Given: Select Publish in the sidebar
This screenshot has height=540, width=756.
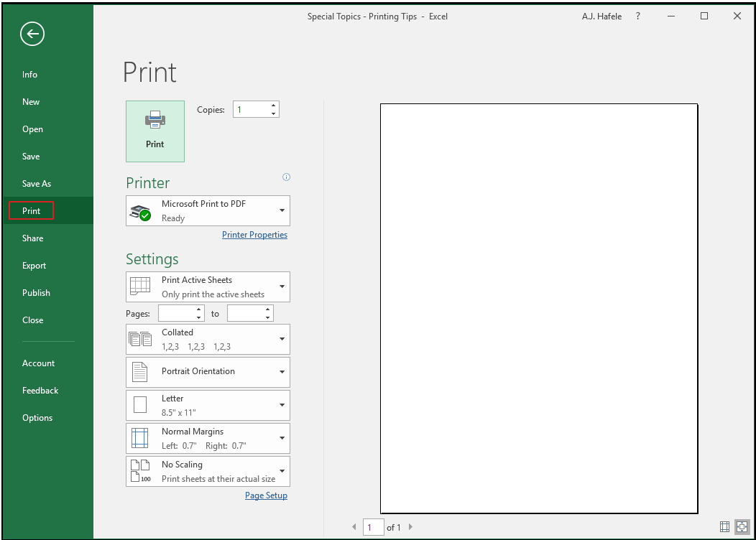Looking at the screenshot, I should click(36, 293).
